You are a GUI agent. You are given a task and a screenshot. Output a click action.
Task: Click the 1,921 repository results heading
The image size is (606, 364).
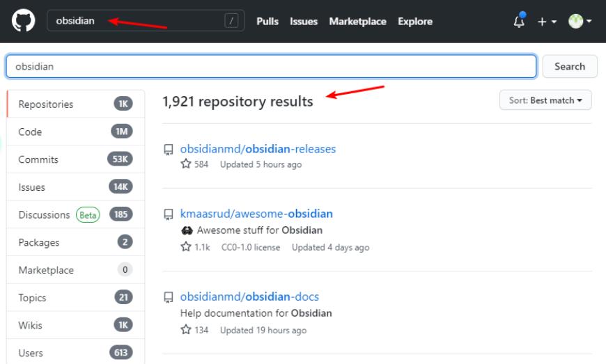click(238, 102)
